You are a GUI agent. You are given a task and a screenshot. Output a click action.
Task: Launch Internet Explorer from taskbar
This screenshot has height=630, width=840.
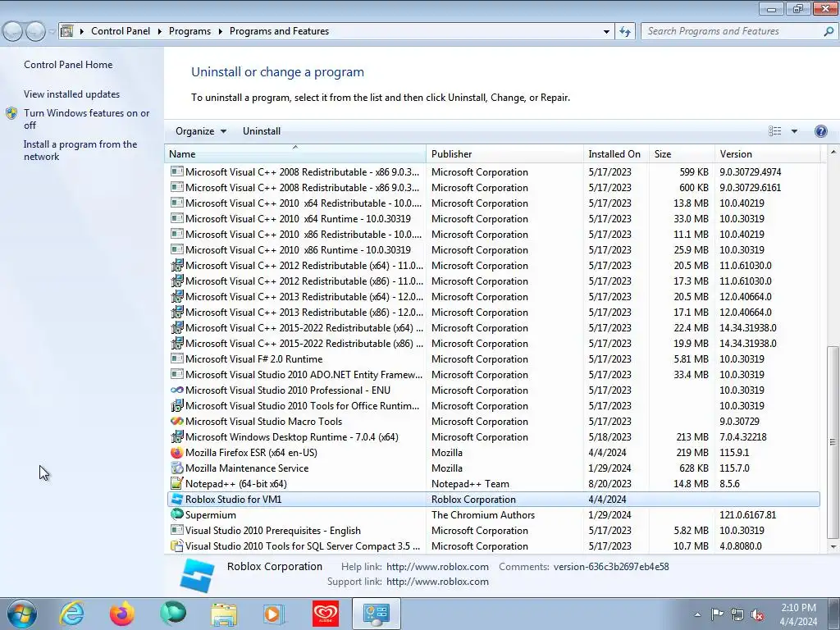click(72, 614)
